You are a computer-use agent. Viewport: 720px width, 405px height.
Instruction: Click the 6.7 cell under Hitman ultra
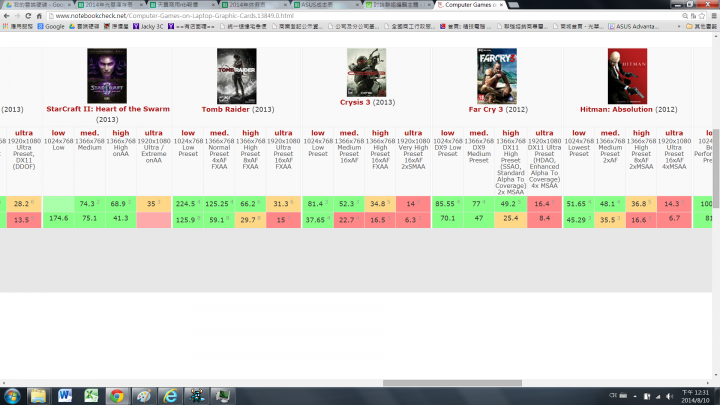click(674, 219)
